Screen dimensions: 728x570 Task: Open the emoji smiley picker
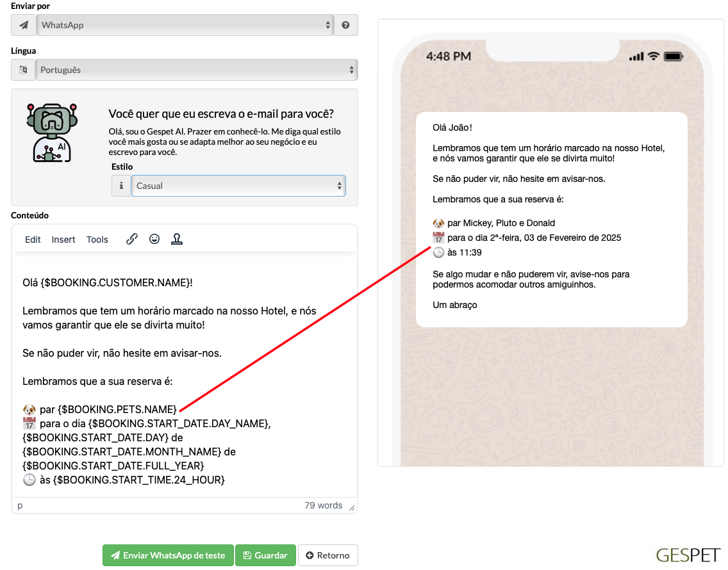pyautogui.click(x=154, y=239)
